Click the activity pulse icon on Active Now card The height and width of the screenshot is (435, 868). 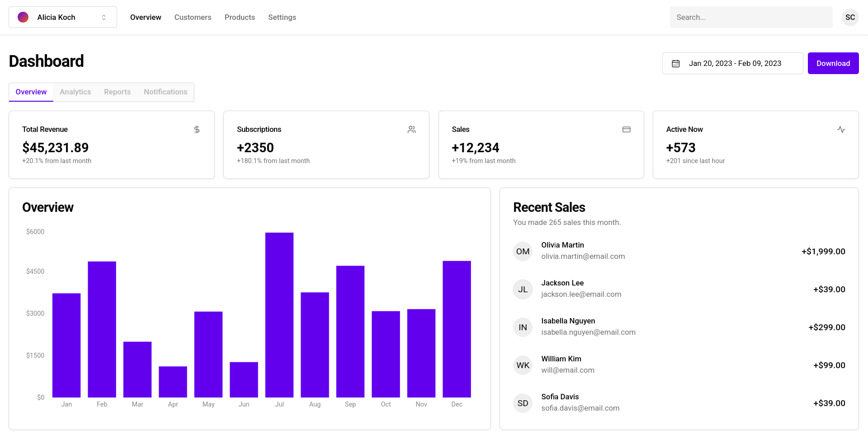point(841,130)
